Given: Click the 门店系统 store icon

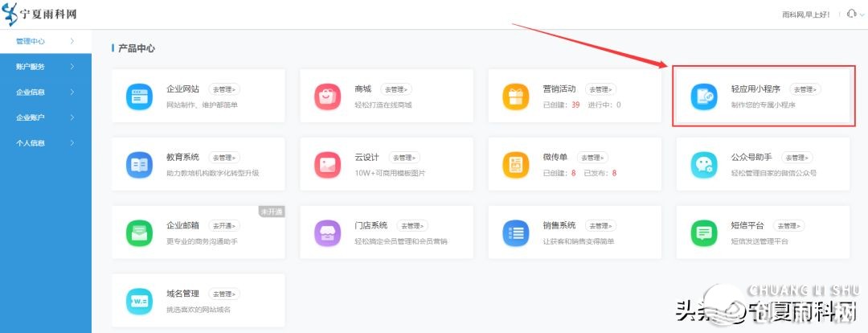Looking at the screenshot, I should [x=327, y=233].
